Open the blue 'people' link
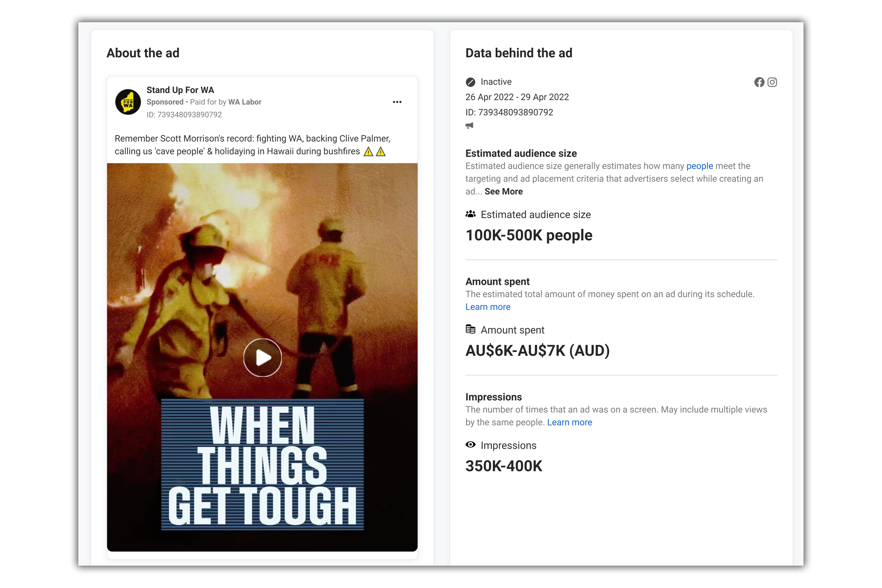Viewport: 882px width, 588px height. (x=699, y=166)
